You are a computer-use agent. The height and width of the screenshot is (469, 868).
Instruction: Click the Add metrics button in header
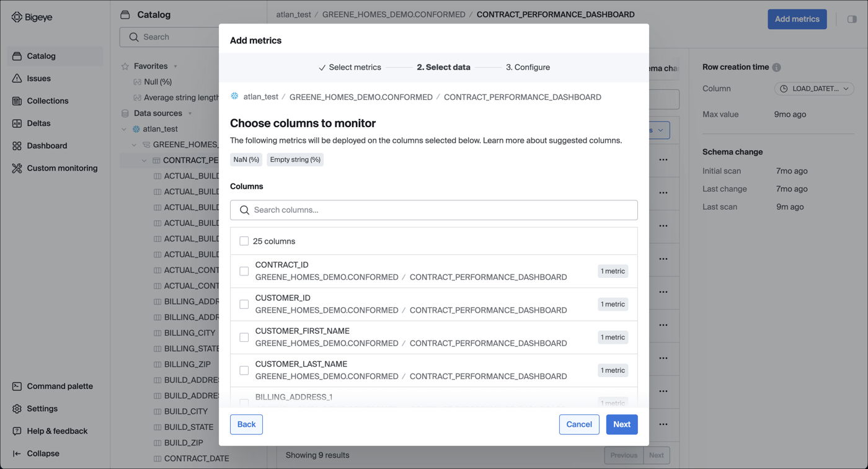click(797, 19)
